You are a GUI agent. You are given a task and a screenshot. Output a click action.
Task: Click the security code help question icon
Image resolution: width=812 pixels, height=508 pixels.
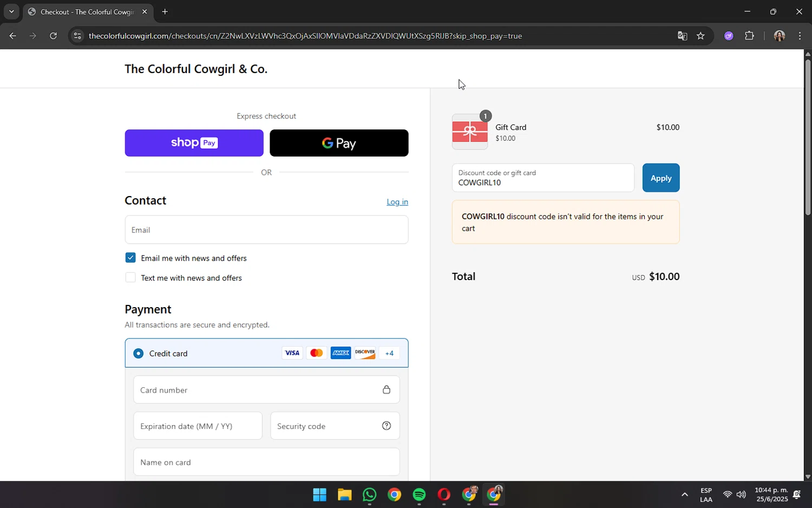[387, 426]
